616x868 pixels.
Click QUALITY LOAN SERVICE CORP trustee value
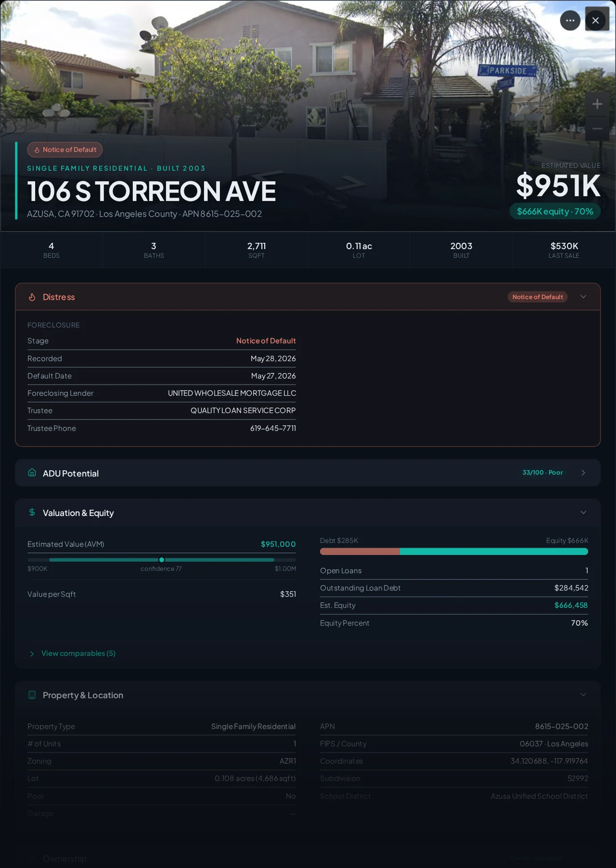pos(243,410)
